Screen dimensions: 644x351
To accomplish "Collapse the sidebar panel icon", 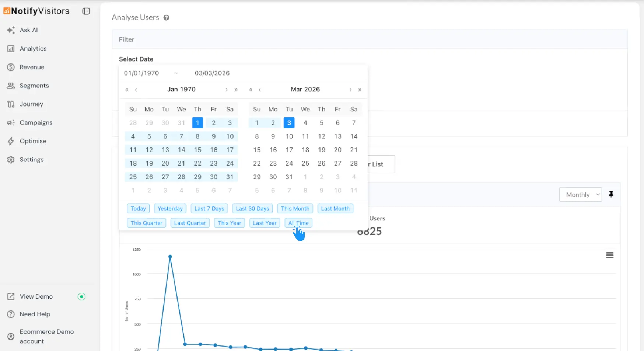I will tap(86, 11).
